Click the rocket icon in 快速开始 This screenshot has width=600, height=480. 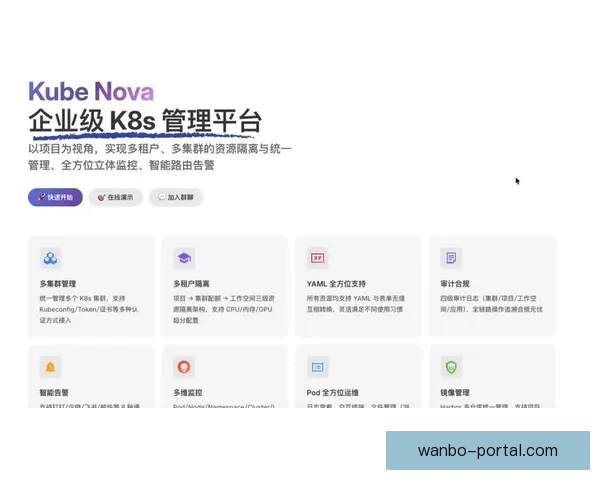(x=42, y=197)
